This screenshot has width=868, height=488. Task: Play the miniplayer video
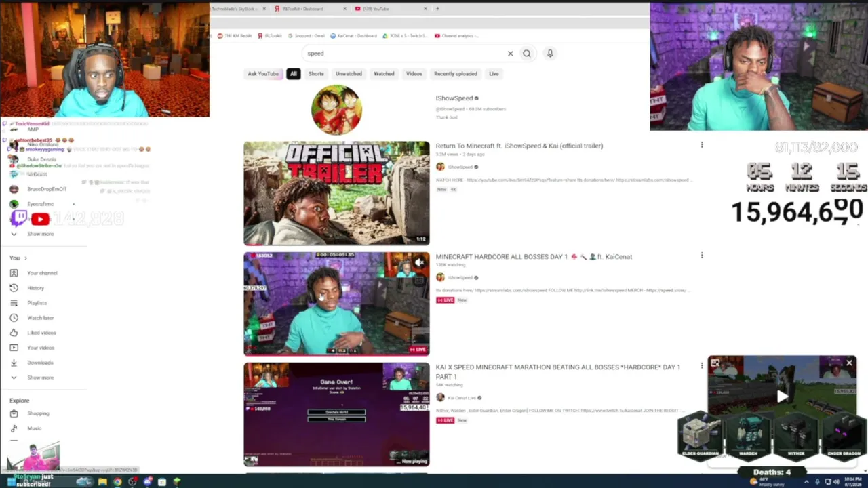coord(782,396)
